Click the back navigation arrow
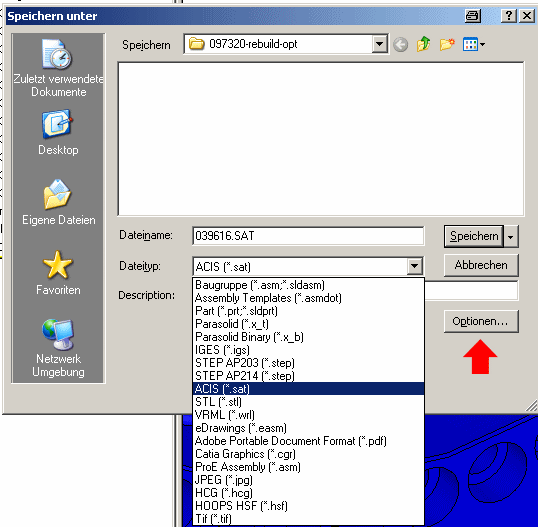This screenshot has width=538, height=527. click(400, 45)
